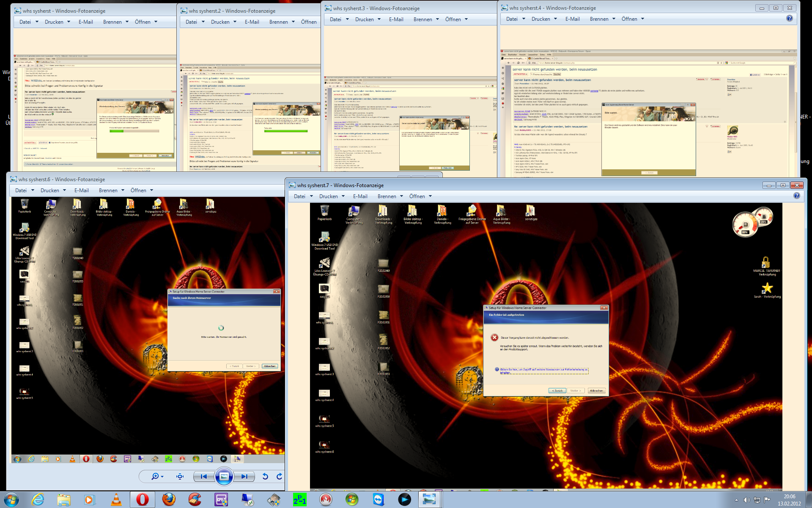Rotate picture counterclockwise in whs sysherst.6
812x508 pixels.
coord(265,476)
